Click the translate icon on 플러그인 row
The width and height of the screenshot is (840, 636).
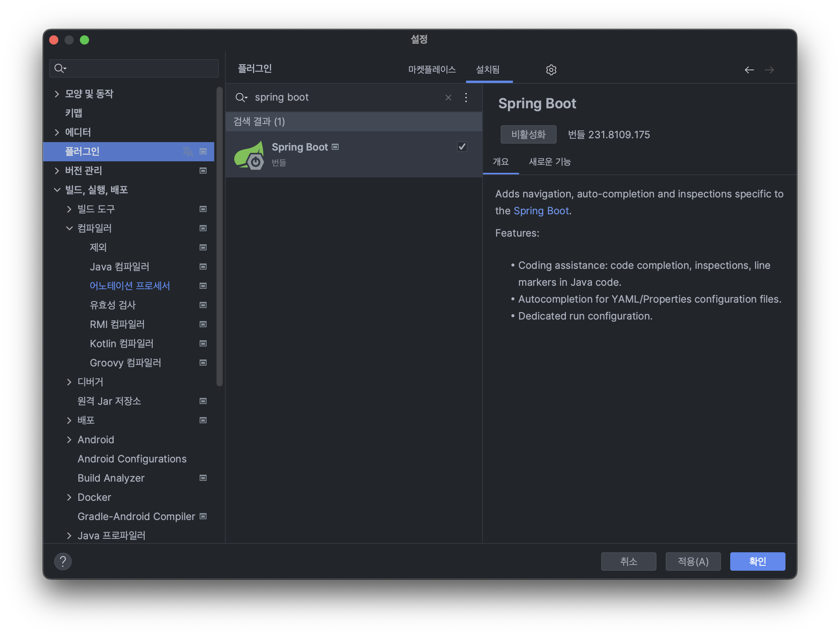coord(188,151)
